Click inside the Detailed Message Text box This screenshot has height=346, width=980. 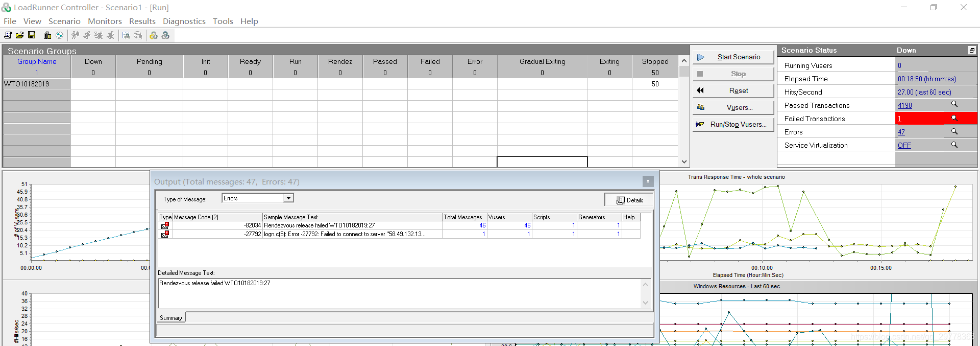399,293
